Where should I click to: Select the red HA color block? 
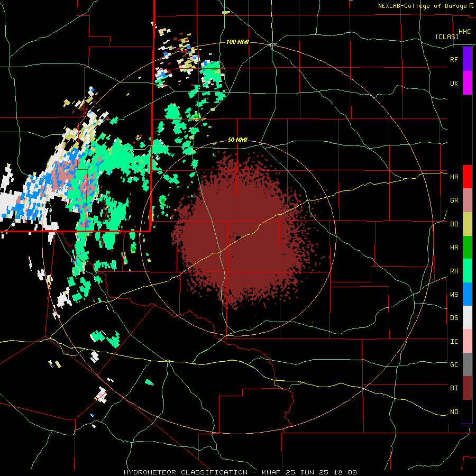(467, 177)
